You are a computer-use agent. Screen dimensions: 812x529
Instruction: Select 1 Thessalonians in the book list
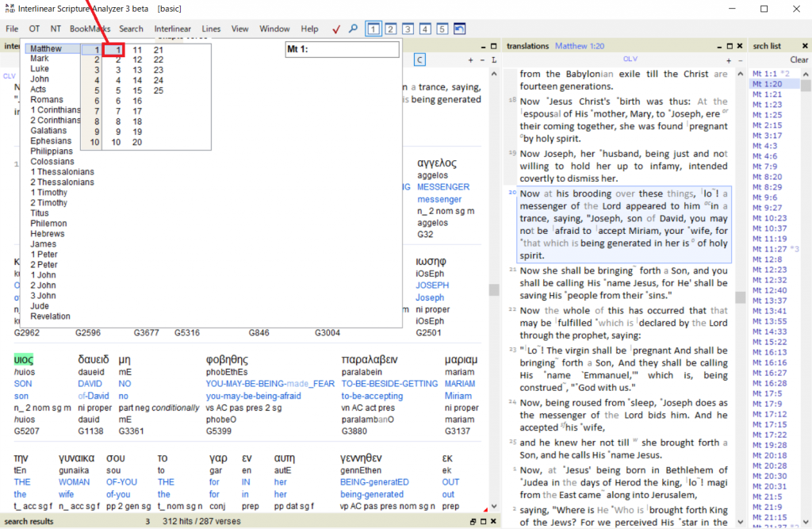point(62,171)
